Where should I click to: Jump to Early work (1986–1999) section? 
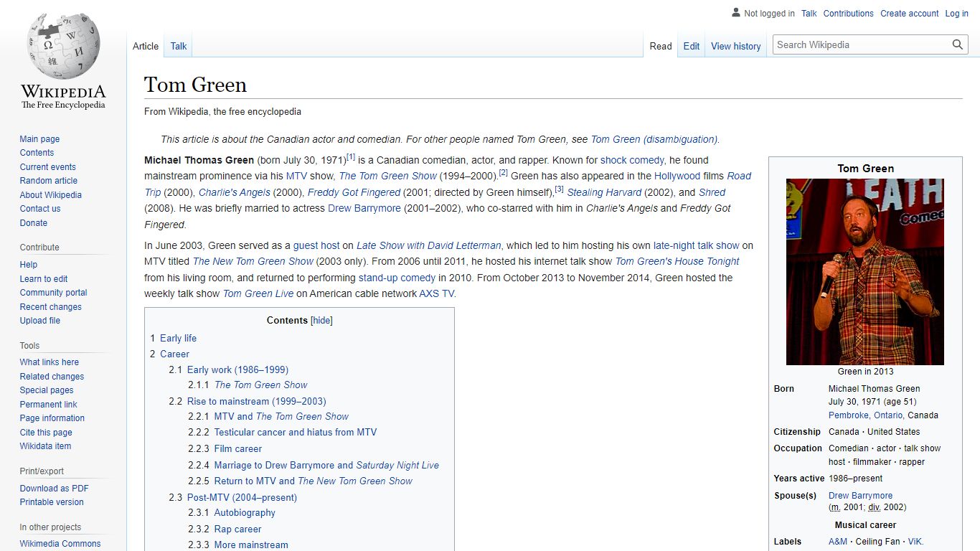click(x=237, y=369)
